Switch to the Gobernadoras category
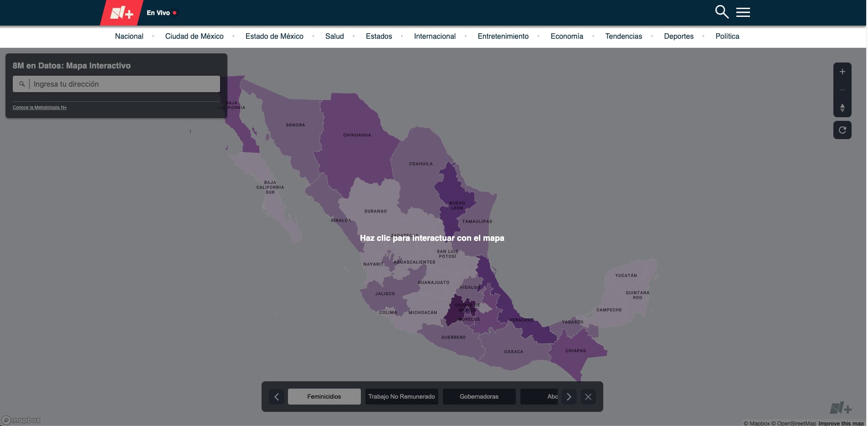The image size is (868, 426). coord(479,397)
